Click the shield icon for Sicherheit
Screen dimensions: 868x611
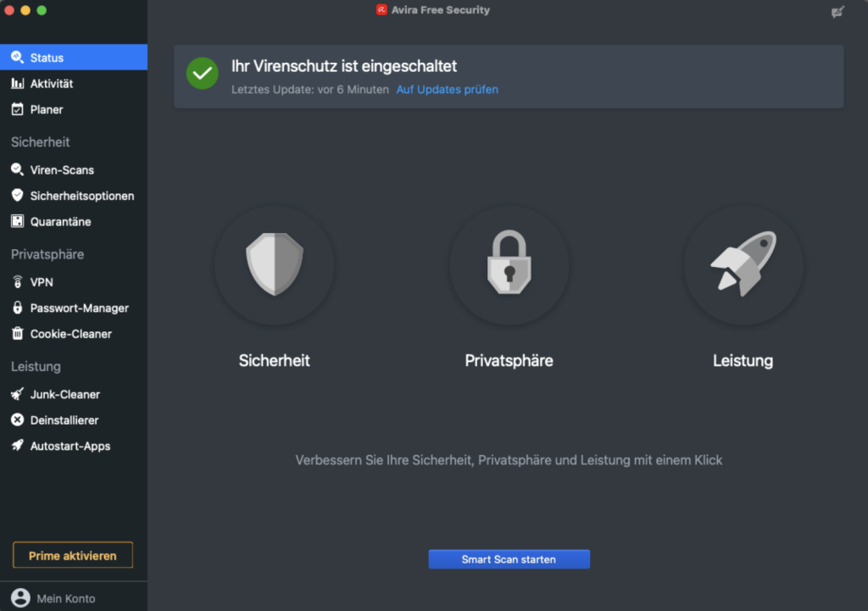click(274, 264)
